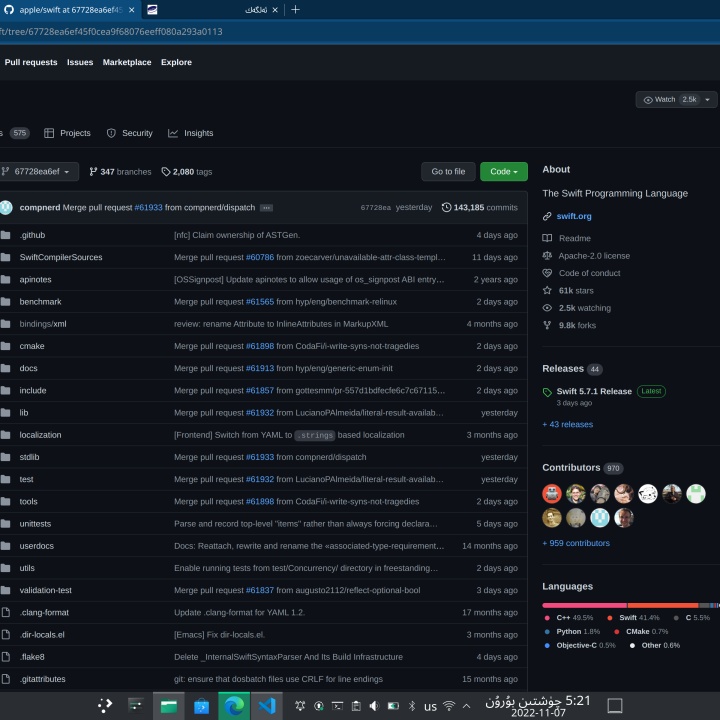Click the localization folder icon

(x=6, y=435)
